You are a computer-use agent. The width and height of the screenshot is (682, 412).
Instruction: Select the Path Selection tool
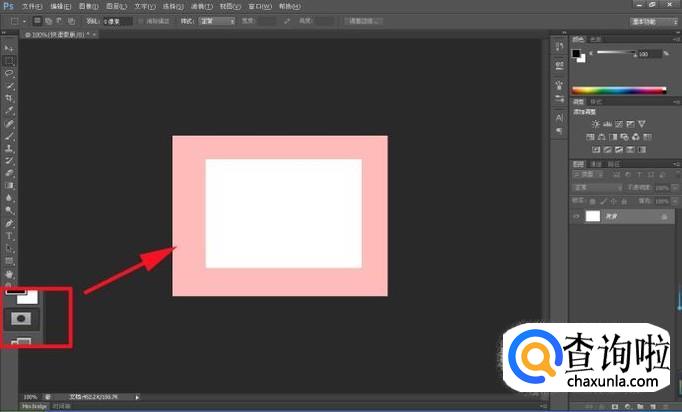pyautogui.click(x=9, y=249)
